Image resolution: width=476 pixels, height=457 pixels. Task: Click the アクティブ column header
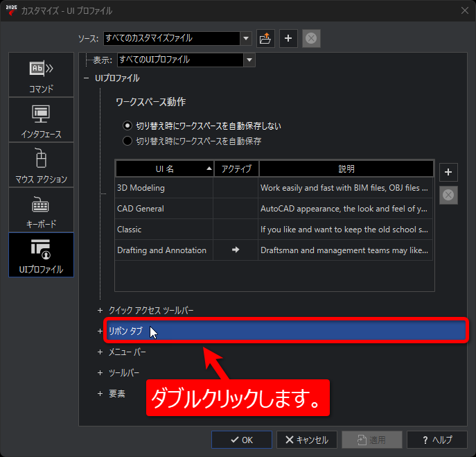click(x=236, y=169)
